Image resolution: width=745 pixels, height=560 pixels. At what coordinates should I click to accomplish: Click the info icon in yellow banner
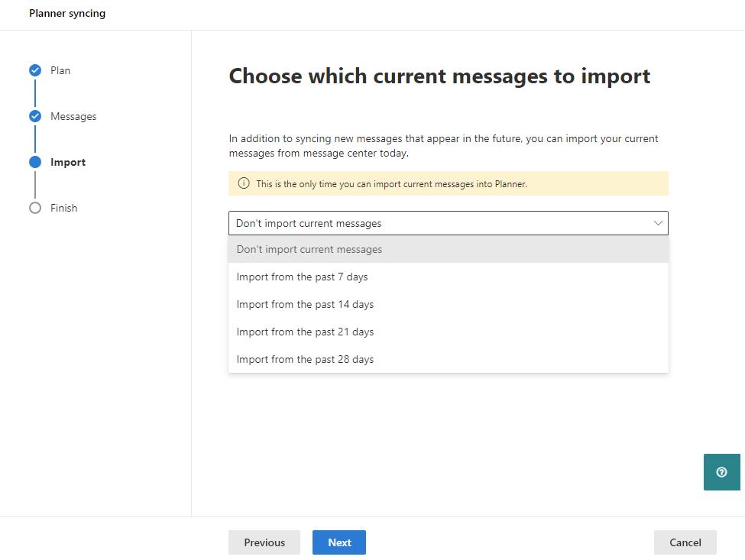pyautogui.click(x=244, y=183)
